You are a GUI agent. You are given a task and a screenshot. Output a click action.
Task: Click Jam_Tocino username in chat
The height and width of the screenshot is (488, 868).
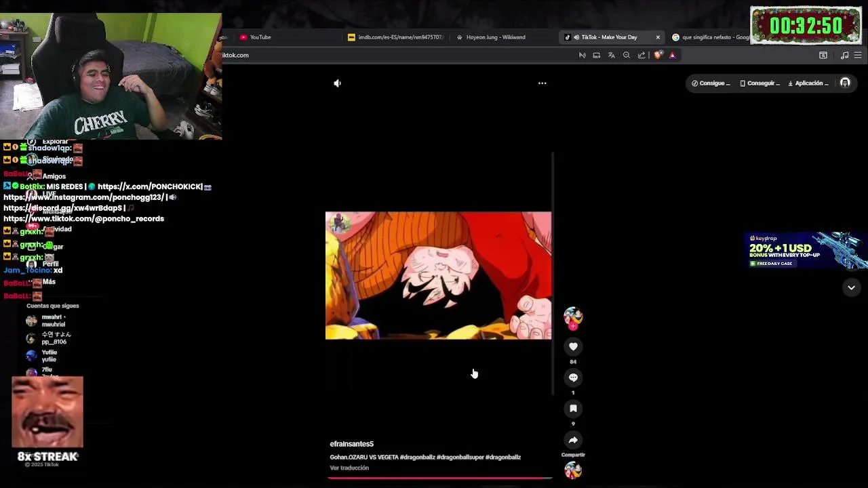click(27, 270)
